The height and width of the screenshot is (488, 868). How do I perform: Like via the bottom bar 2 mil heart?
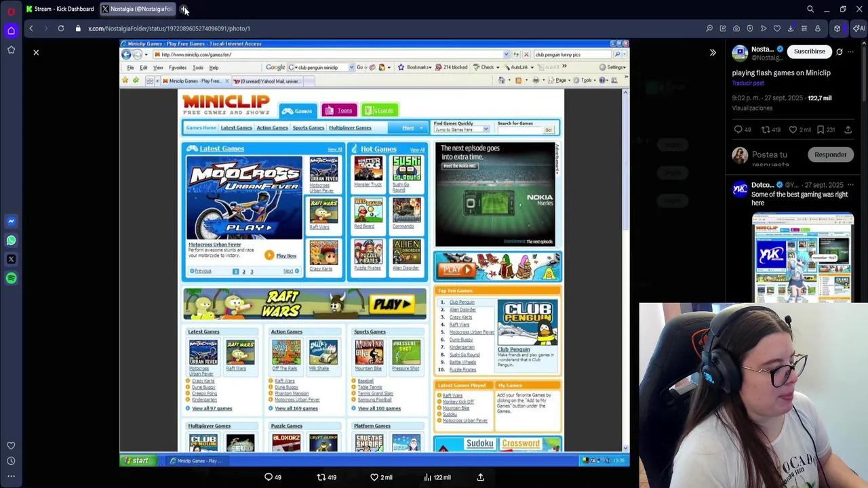381,477
